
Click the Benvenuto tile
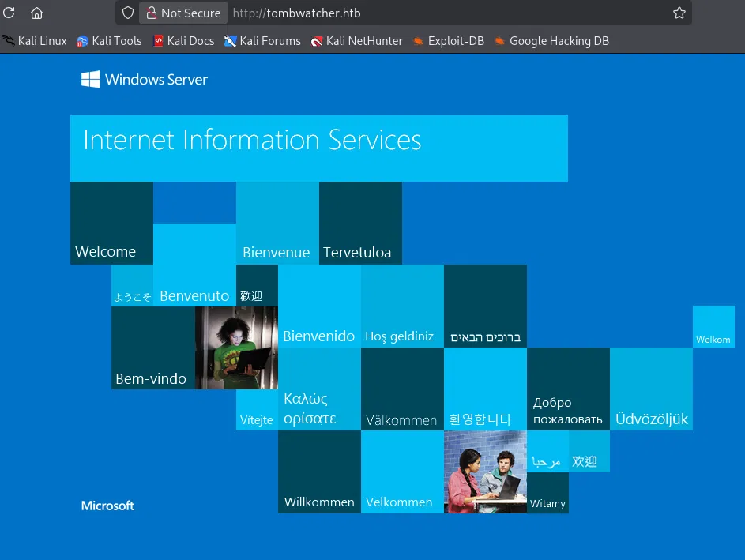(x=195, y=265)
